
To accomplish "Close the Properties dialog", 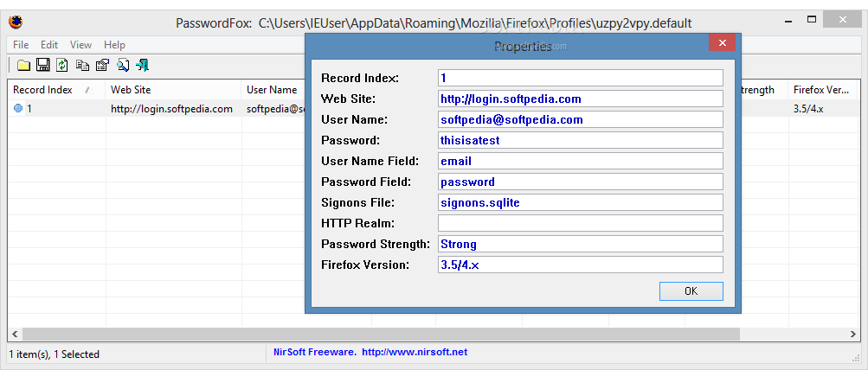I will point(723,42).
